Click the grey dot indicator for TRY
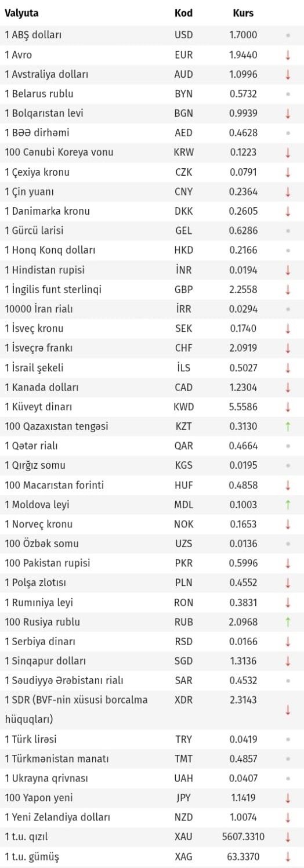This screenshot has height=868, width=304. coord(288,739)
